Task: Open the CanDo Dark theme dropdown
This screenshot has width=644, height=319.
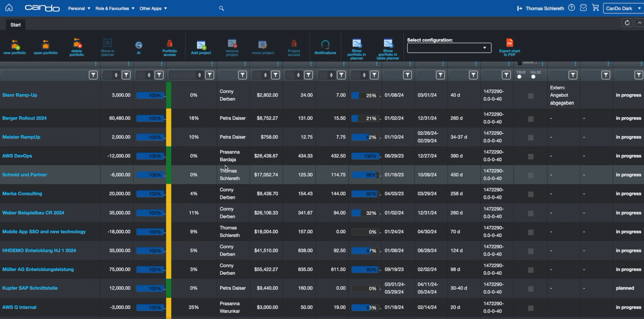Action: click(623, 8)
